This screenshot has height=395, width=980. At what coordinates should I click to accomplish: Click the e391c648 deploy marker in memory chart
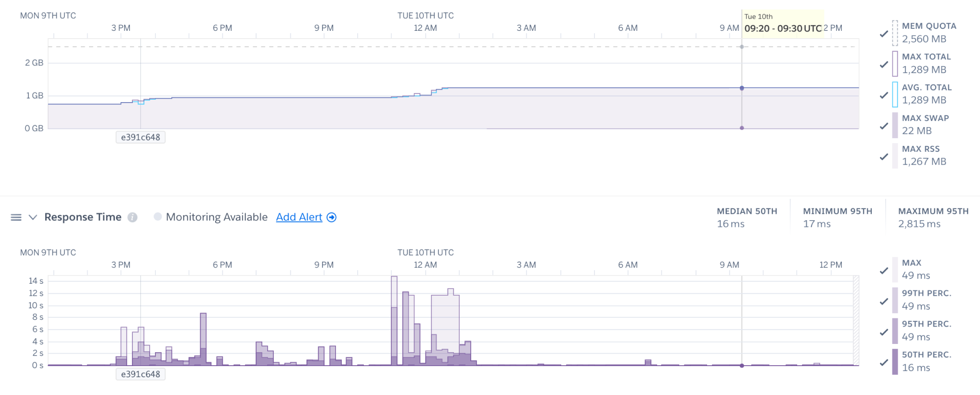click(x=141, y=137)
